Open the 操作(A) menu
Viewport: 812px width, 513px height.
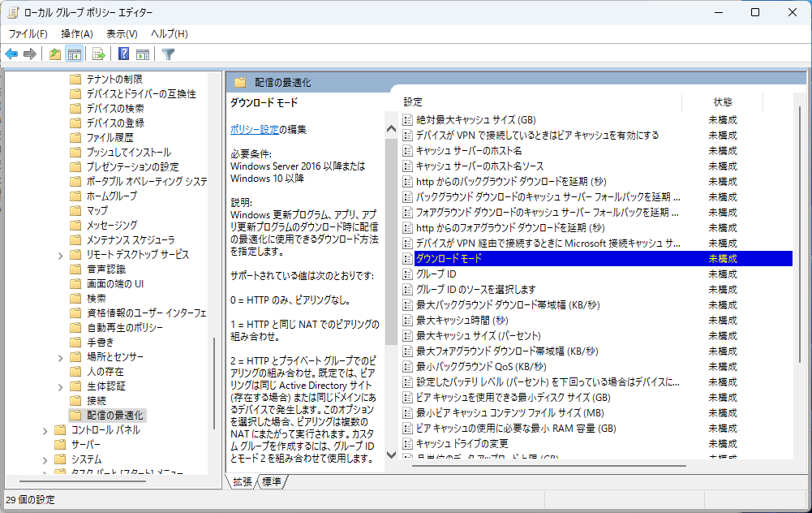coord(77,33)
